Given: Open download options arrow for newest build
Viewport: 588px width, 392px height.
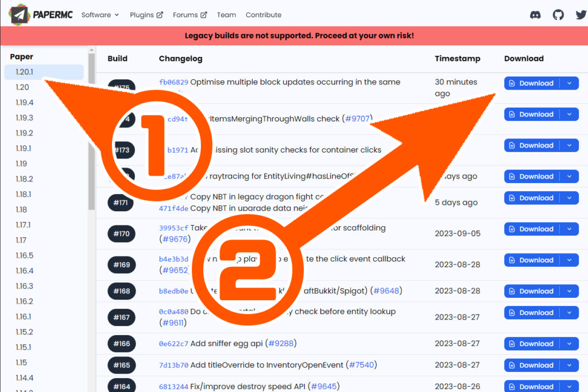Looking at the screenshot, I should (x=569, y=83).
